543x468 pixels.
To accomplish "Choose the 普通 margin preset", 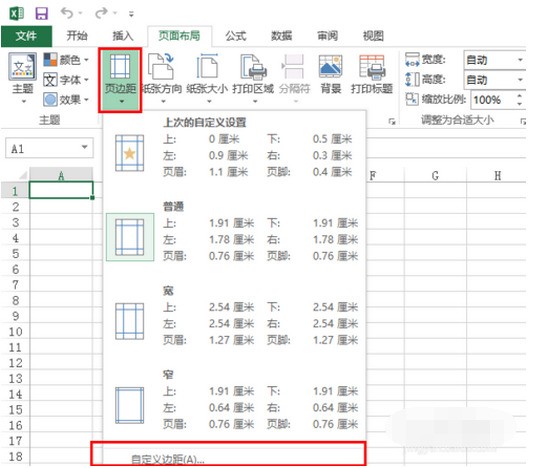I will pos(234,231).
